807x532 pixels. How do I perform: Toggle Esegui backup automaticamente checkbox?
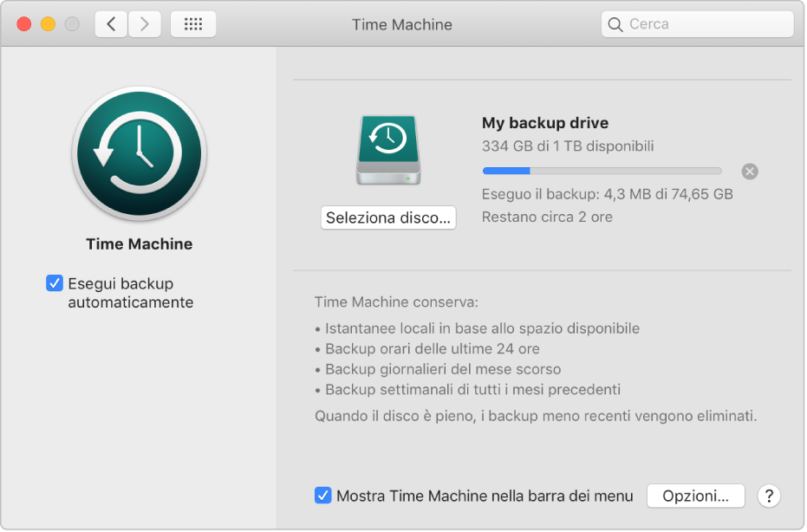(x=55, y=283)
